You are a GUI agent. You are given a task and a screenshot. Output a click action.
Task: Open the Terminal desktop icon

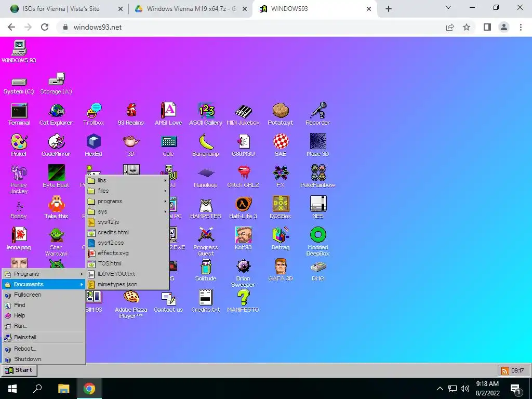point(19,114)
